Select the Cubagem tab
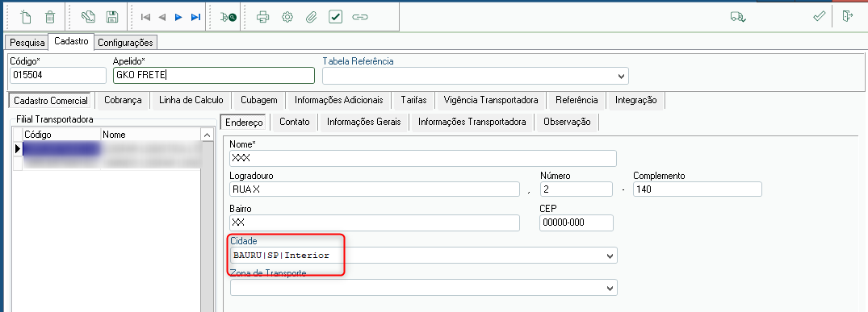 point(259,100)
